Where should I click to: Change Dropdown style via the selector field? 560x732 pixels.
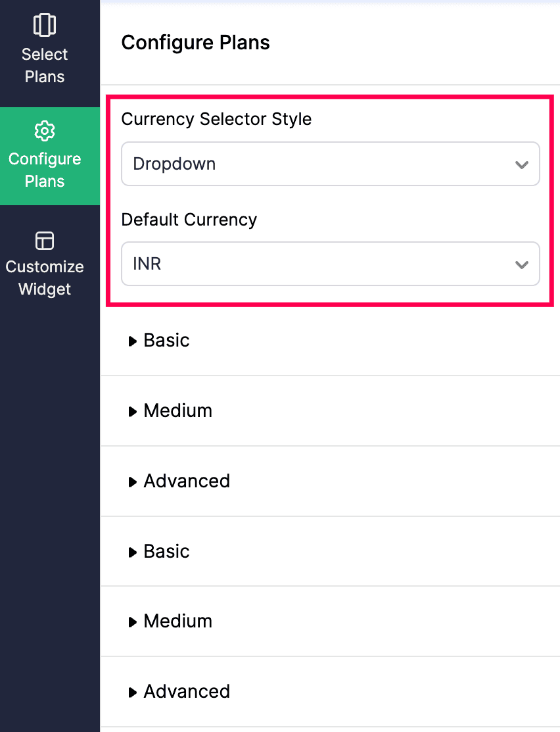click(331, 164)
